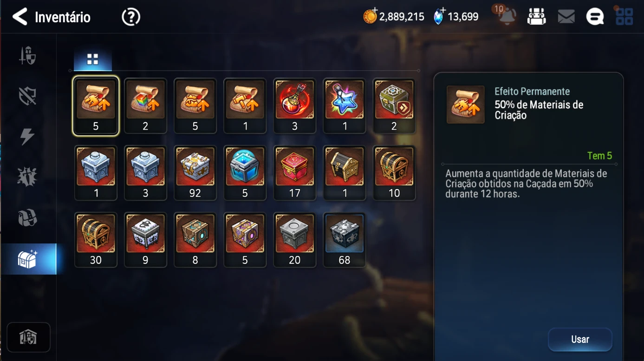The height and width of the screenshot is (361, 644).
Task: Open the help question mark icon
Action: point(131,17)
